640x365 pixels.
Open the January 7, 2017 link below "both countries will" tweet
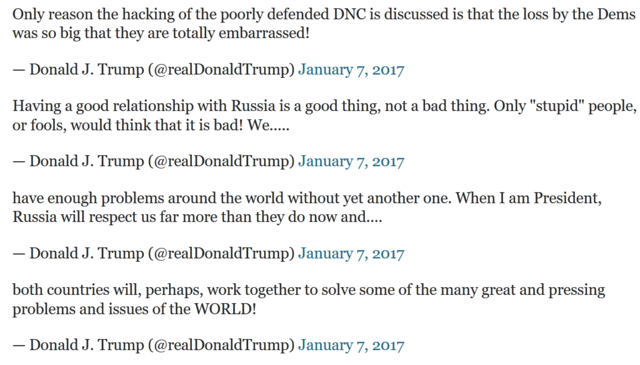[351, 345]
